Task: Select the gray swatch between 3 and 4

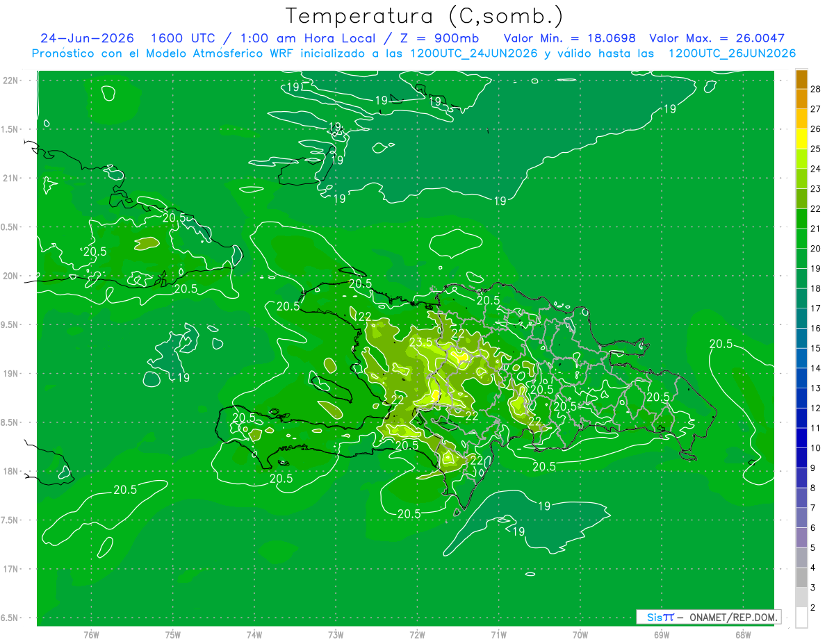Action: pos(801,578)
